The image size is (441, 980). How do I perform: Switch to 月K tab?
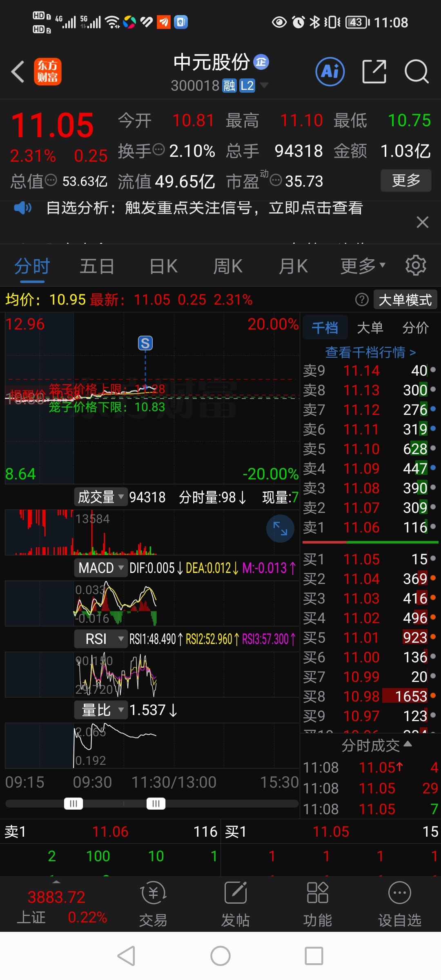pyautogui.click(x=293, y=266)
